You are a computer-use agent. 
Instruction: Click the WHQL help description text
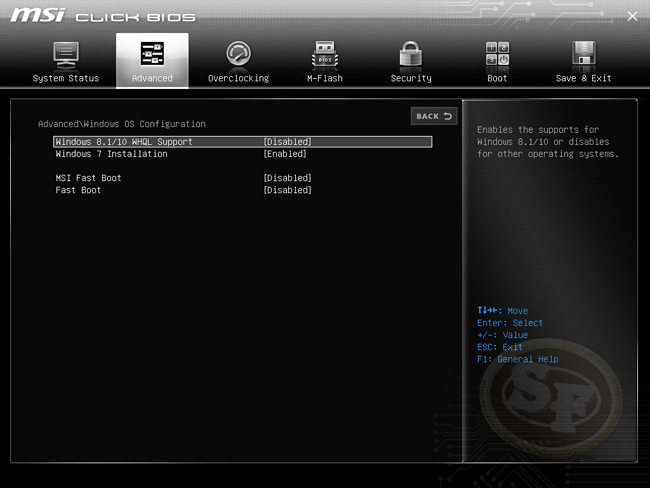(x=547, y=142)
